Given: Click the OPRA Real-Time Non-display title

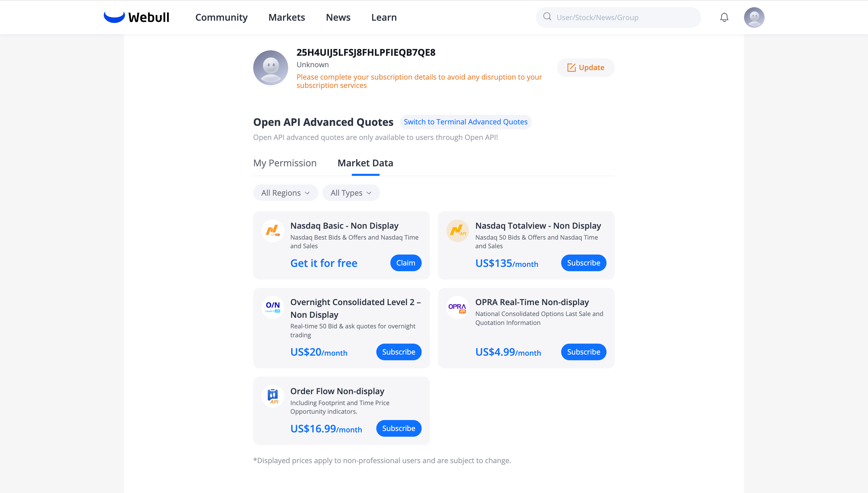Looking at the screenshot, I should tap(532, 302).
